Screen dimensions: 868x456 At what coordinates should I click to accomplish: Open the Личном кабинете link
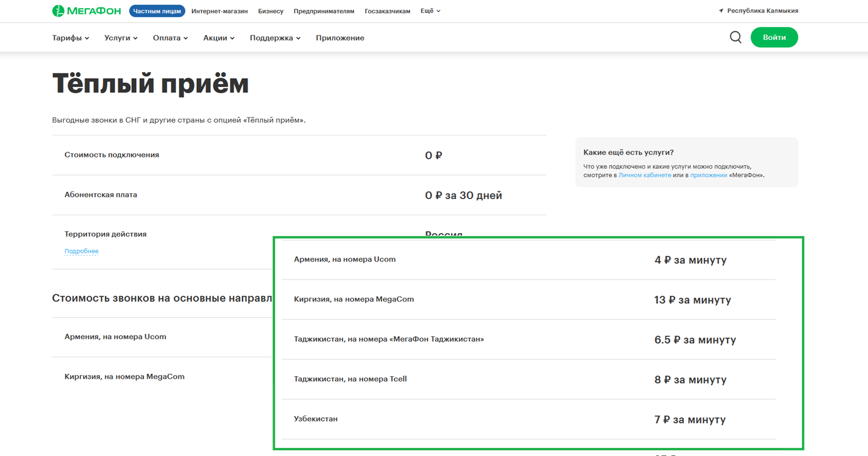point(645,175)
